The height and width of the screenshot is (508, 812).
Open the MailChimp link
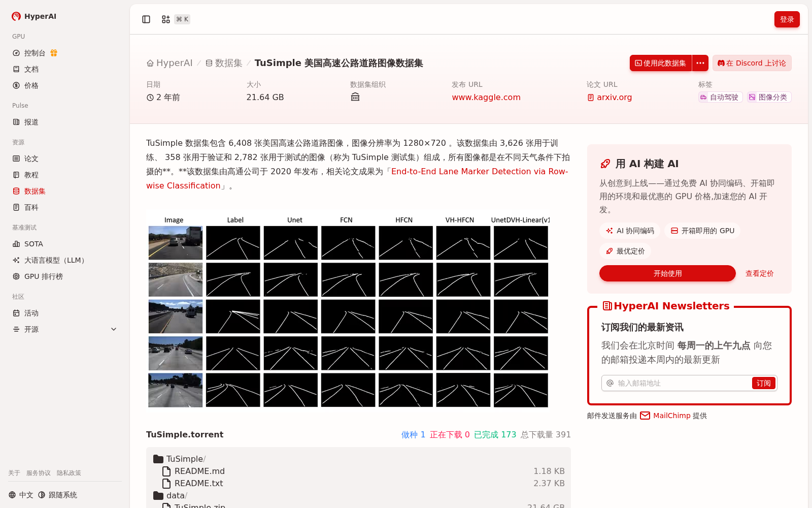[x=671, y=416]
